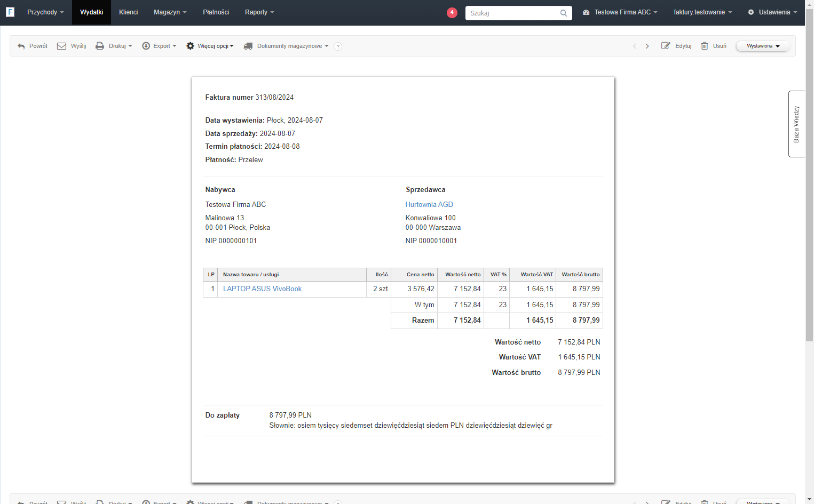Open the LAPTOP ASUS VivoBook product link
814x504 pixels.
(262, 289)
